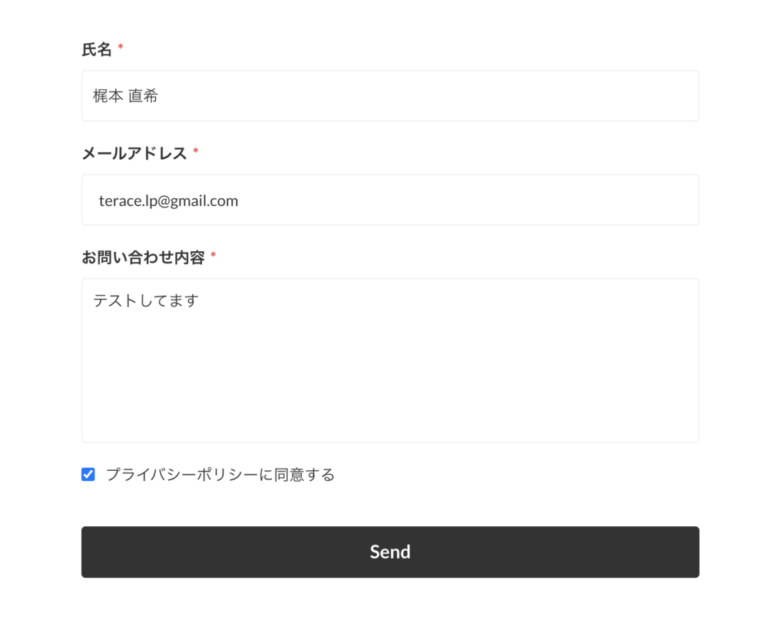Focus the メールアドレス email input field
The image size is (768, 633).
click(390, 200)
